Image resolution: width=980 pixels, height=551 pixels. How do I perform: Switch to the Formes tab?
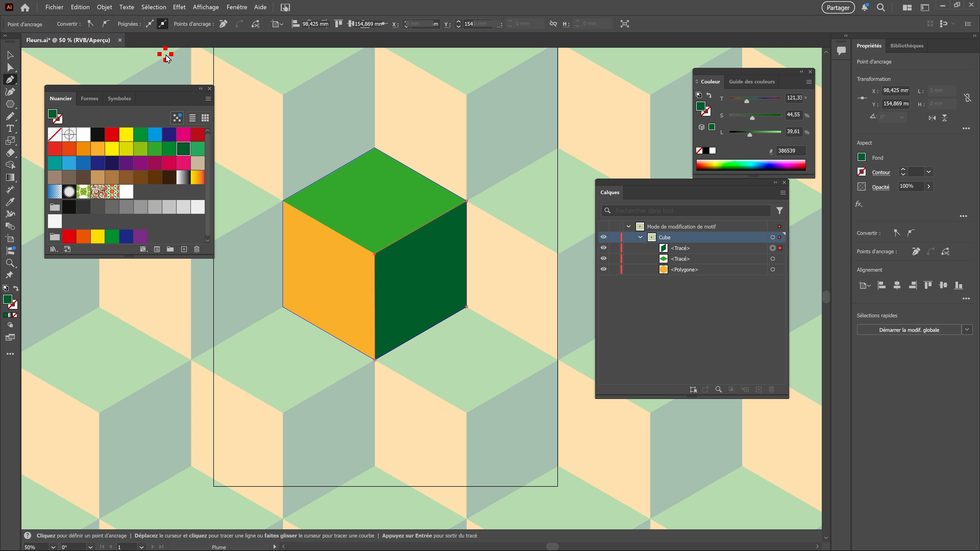tap(89, 98)
